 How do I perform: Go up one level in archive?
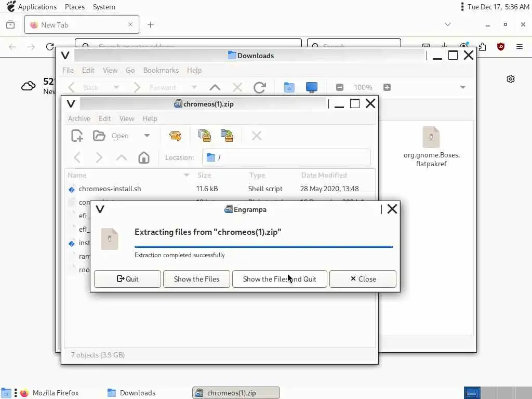(x=122, y=158)
